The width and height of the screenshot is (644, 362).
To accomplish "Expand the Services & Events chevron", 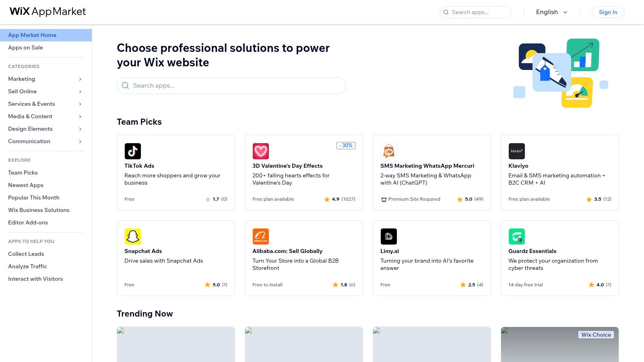I will 80,104.
